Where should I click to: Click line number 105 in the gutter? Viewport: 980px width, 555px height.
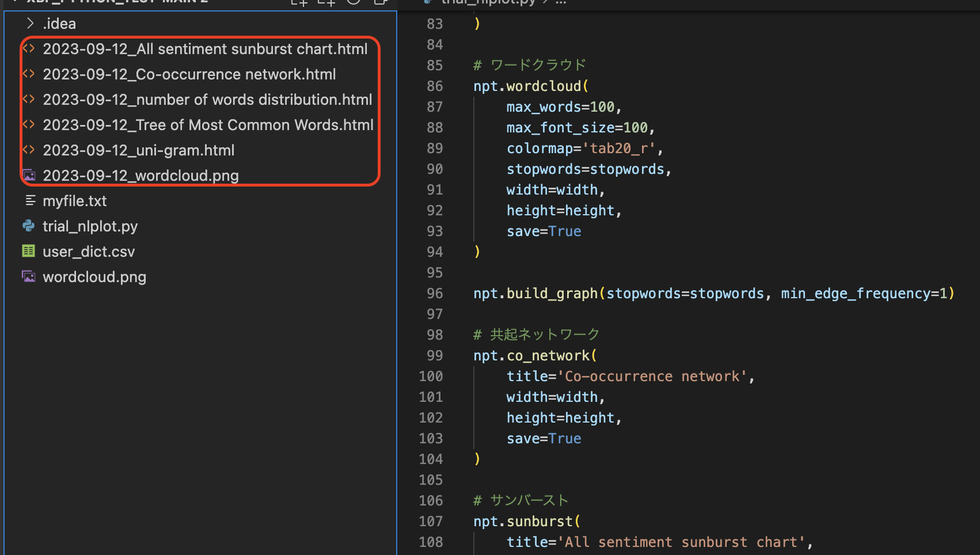coord(431,480)
